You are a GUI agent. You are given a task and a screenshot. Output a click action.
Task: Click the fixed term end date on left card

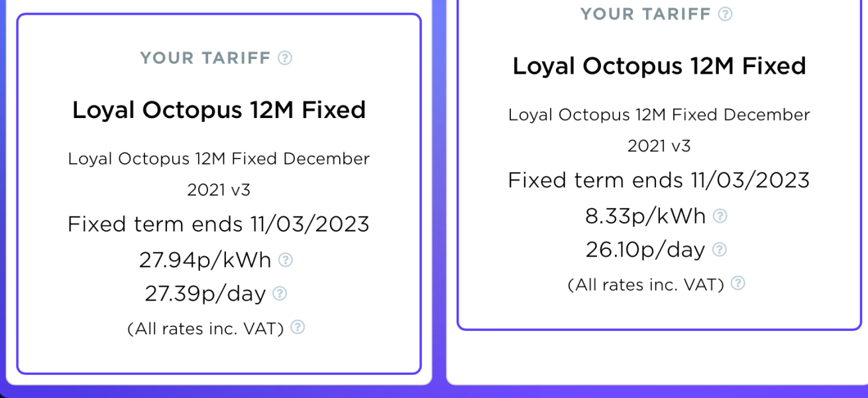coord(219,224)
